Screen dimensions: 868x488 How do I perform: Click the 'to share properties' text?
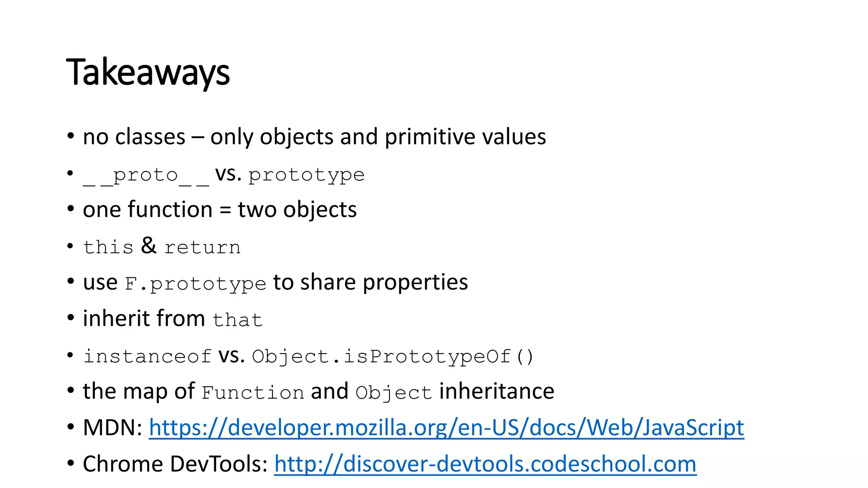coord(370,283)
